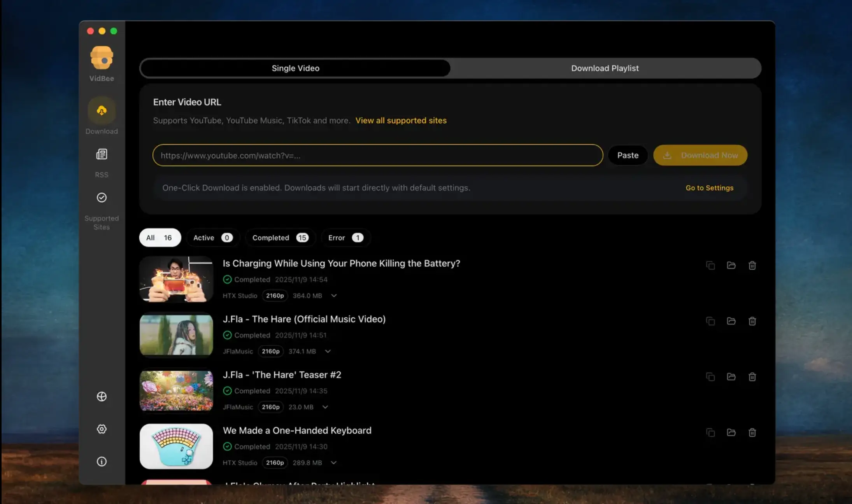The image size is (852, 504).
Task: Click the green macOS fullscreen window button
Action: tap(114, 31)
